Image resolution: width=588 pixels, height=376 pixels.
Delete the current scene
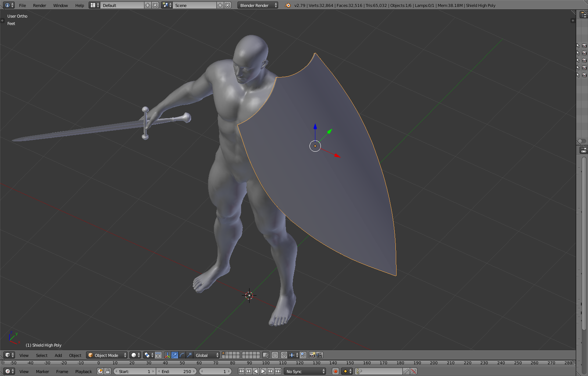pos(227,5)
